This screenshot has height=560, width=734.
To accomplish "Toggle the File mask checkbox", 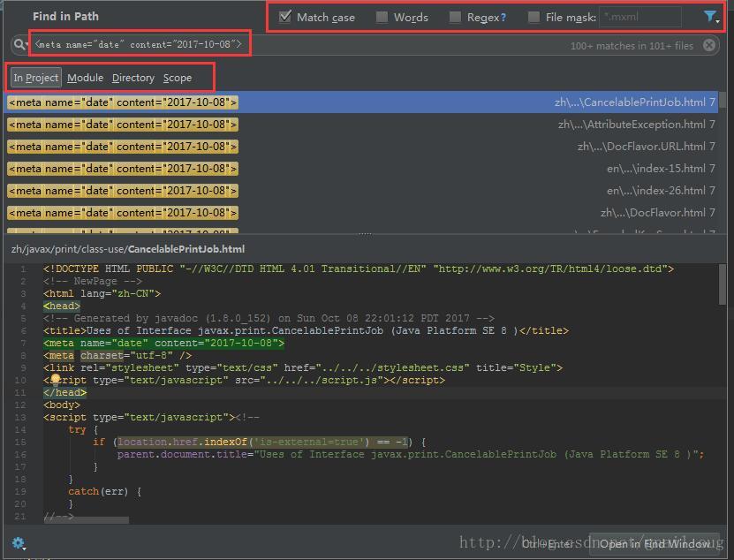I will pos(533,18).
